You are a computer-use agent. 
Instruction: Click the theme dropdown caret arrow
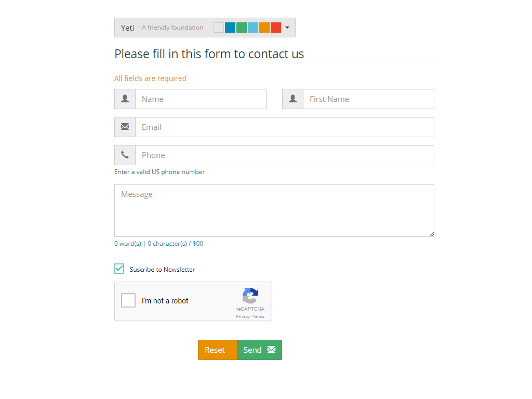point(287,28)
